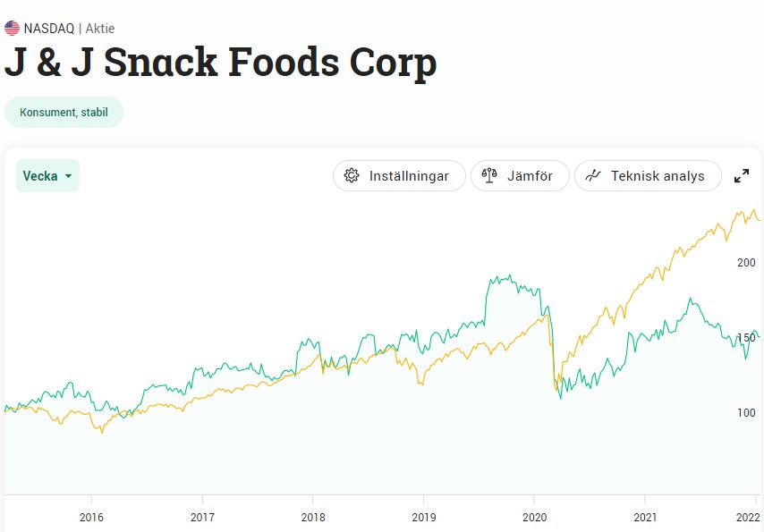This screenshot has height=532, width=764.
Task: Click the J & J Snack Foods Corp heading
Action: point(220,63)
